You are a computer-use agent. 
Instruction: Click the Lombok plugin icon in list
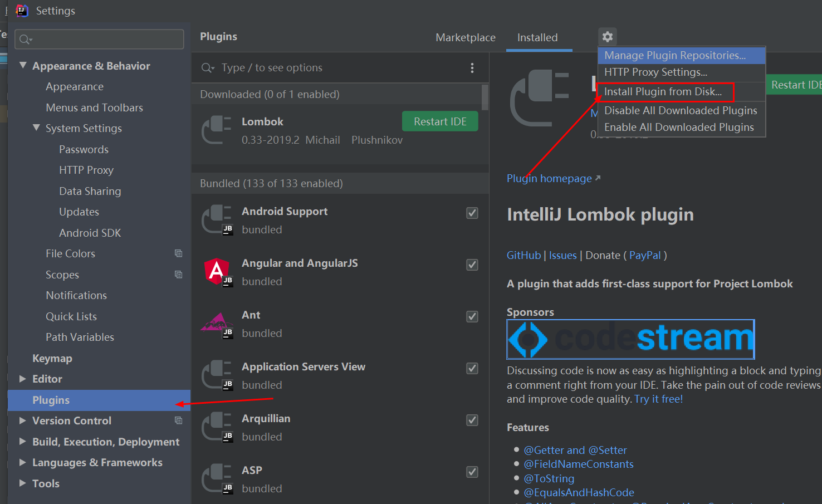point(216,130)
